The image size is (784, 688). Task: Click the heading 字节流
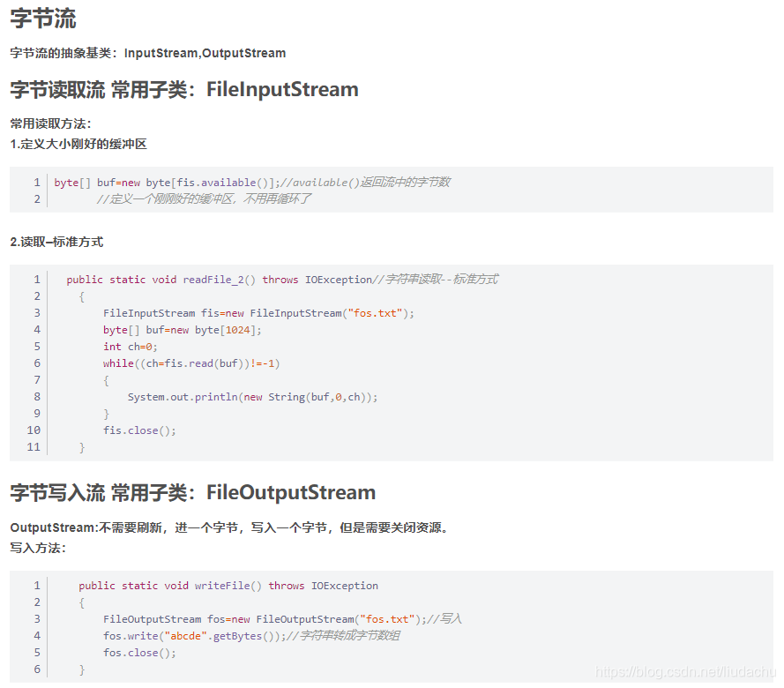tap(43, 19)
